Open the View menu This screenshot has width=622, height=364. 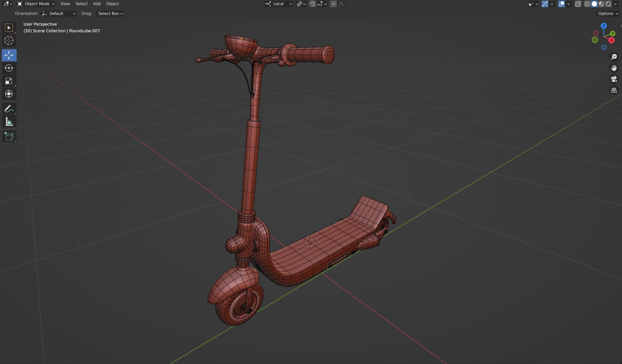(x=65, y=4)
